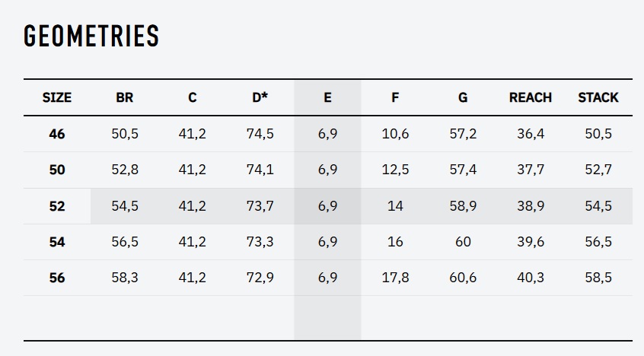Click the SIZE column header
The height and width of the screenshot is (356, 644).
57,97
